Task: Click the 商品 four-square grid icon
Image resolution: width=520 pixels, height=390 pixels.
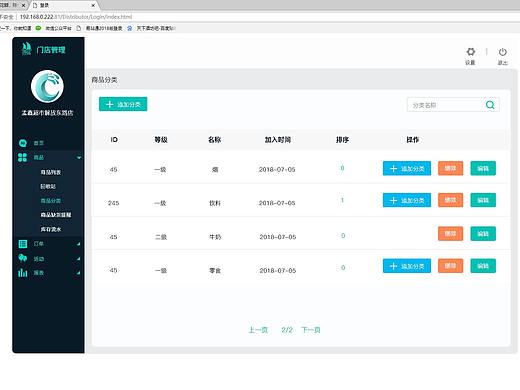Action: (x=22, y=157)
